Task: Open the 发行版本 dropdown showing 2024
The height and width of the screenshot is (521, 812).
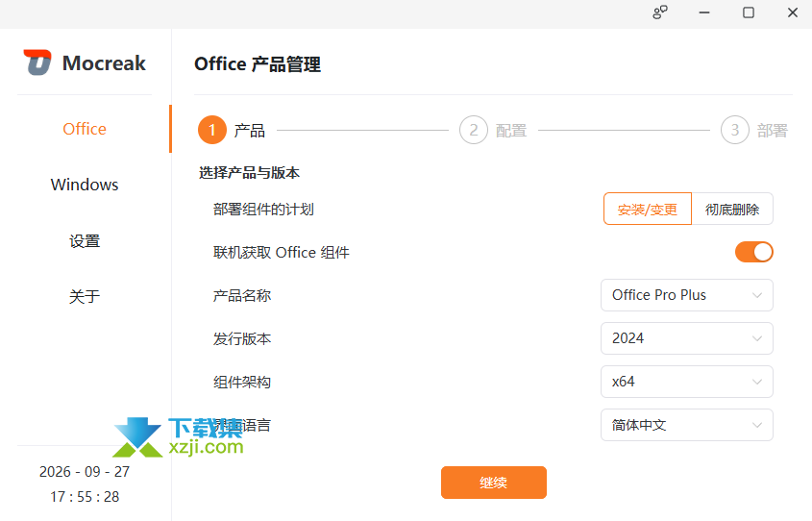Action: 687,338
